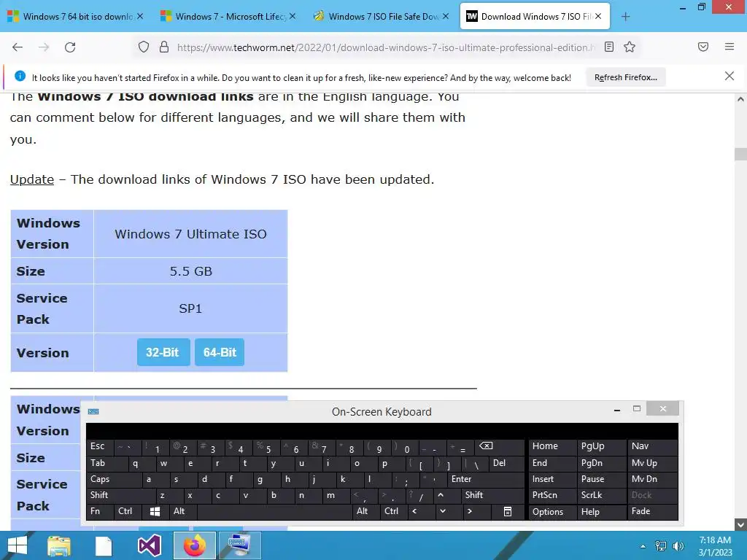Minimize the On-Screen Keyboard window
Viewport: 747px width, 560px height.
coord(617,410)
